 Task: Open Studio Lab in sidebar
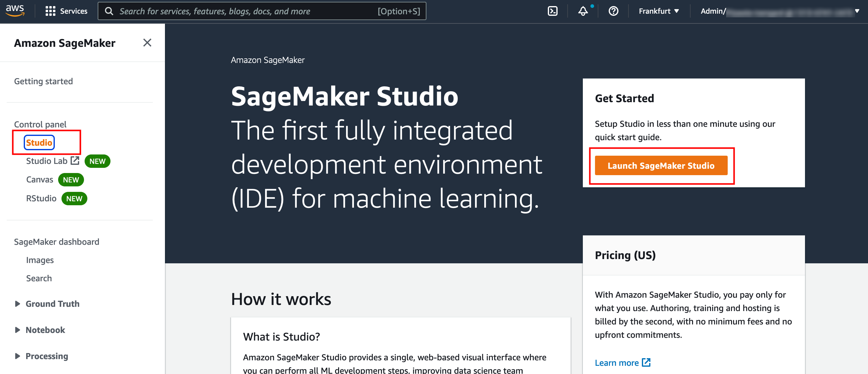tap(47, 161)
